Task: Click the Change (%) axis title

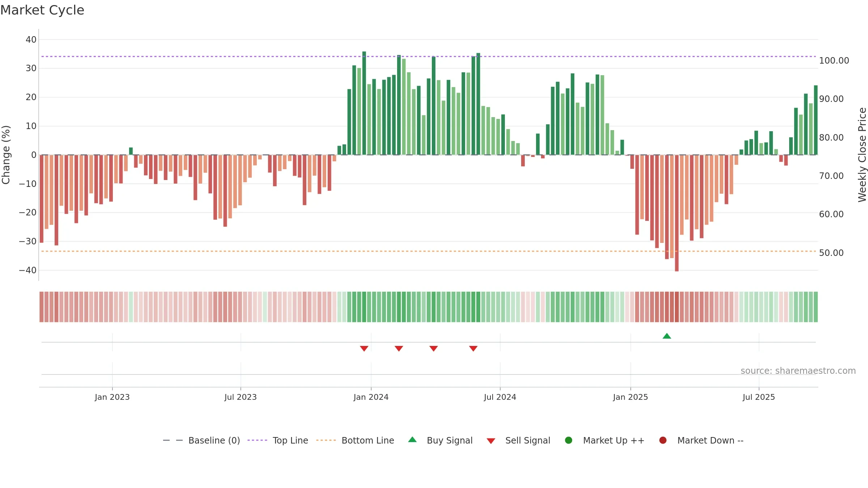Action: 6,155
